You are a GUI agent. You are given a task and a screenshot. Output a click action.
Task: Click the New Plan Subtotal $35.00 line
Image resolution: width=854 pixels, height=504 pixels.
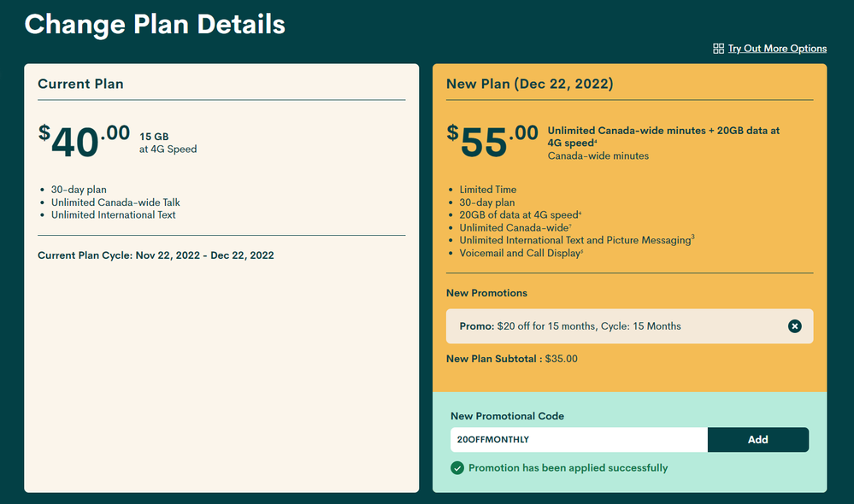click(x=511, y=359)
